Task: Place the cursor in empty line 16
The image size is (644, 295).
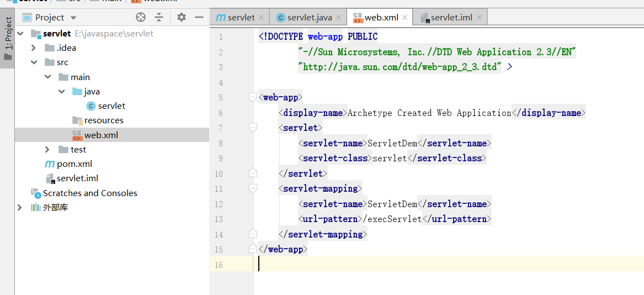Action: pos(449,264)
